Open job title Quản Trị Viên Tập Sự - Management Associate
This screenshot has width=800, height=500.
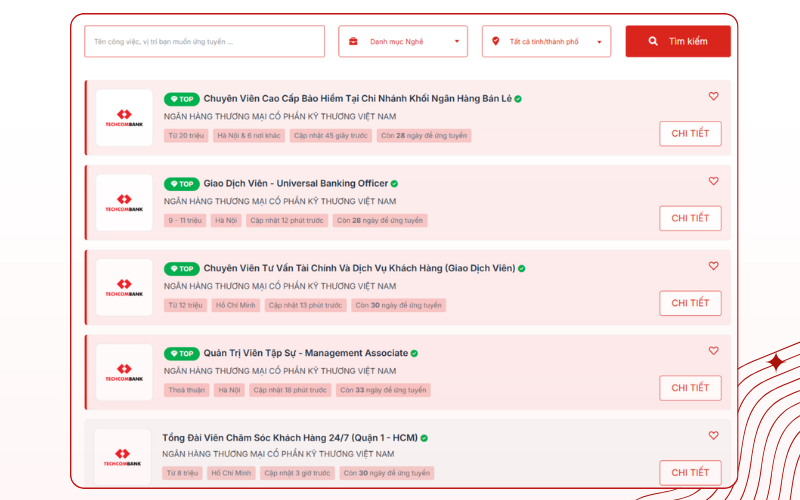pos(306,353)
